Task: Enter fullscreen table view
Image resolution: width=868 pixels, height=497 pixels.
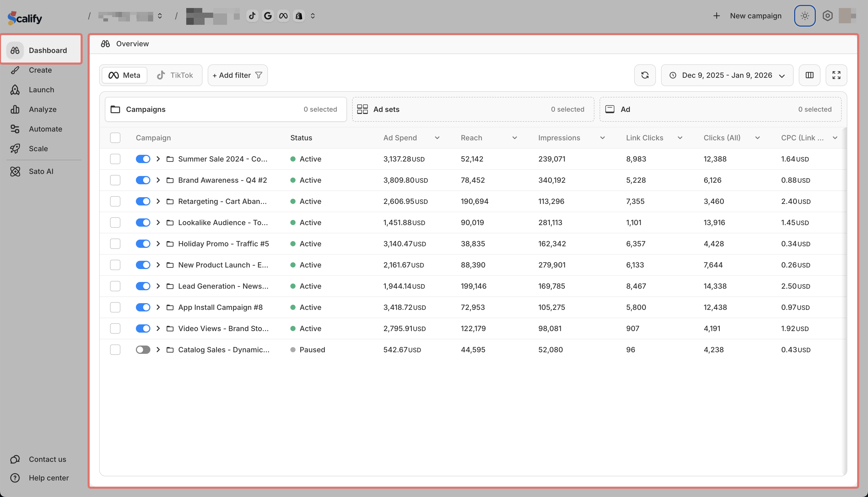Action: (836, 75)
